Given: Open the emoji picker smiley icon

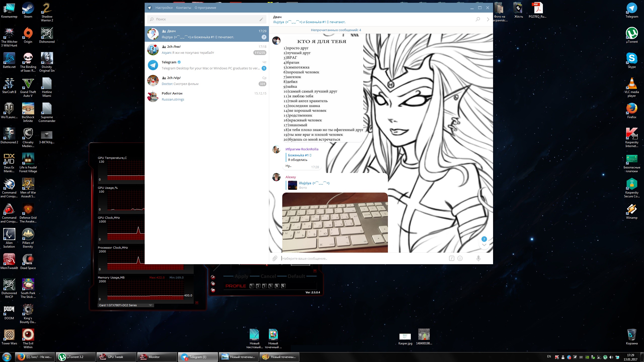Looking at the screenshot, I should click(460, 258).
